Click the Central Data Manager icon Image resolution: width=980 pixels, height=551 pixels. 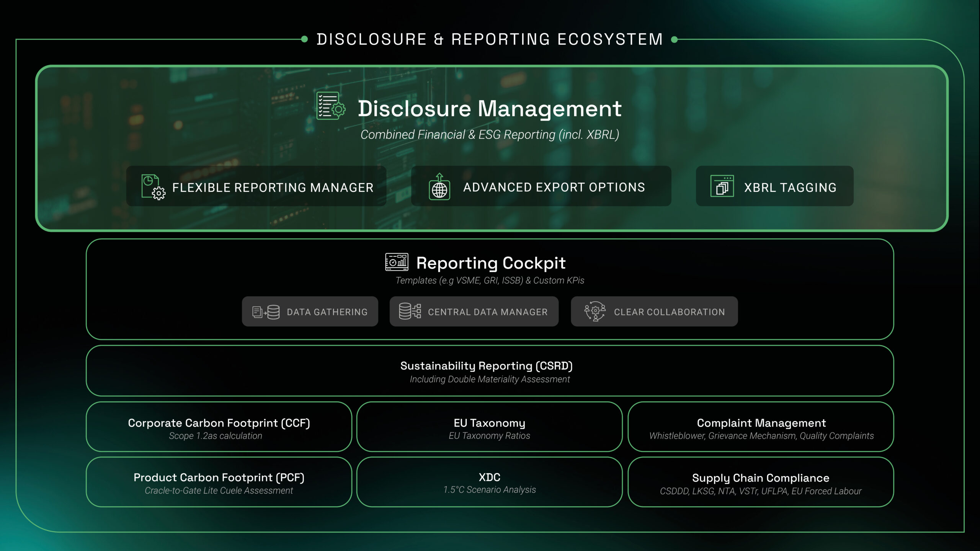(410, 311)
